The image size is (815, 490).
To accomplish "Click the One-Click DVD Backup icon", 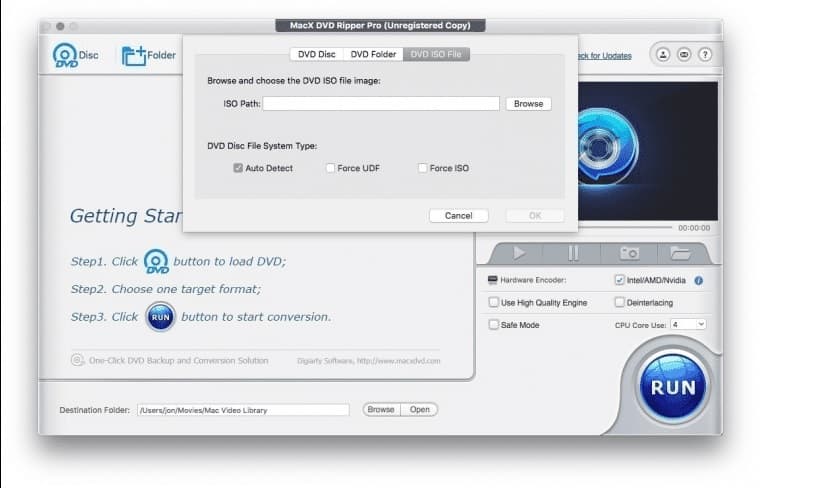I will 77,360.
